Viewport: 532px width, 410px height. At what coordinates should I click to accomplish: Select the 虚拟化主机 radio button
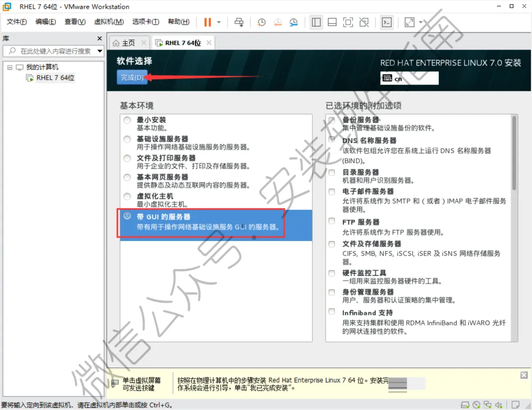click(127, 196)
